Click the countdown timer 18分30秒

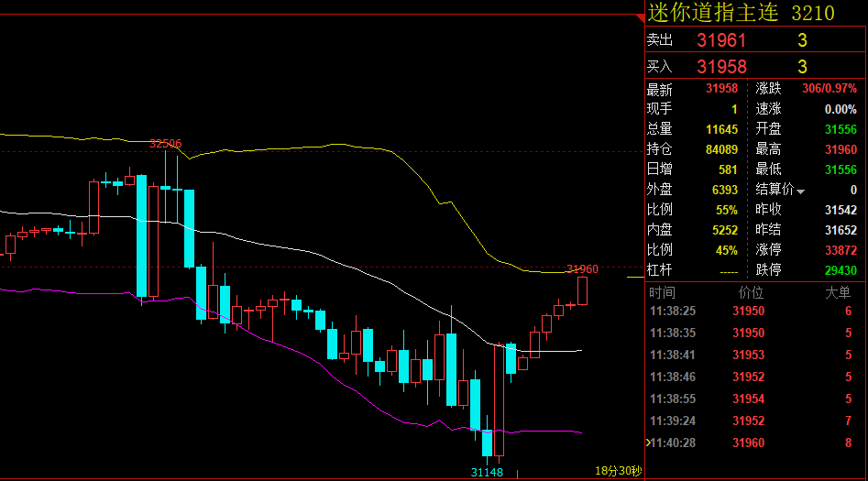[x=619, y=471]
